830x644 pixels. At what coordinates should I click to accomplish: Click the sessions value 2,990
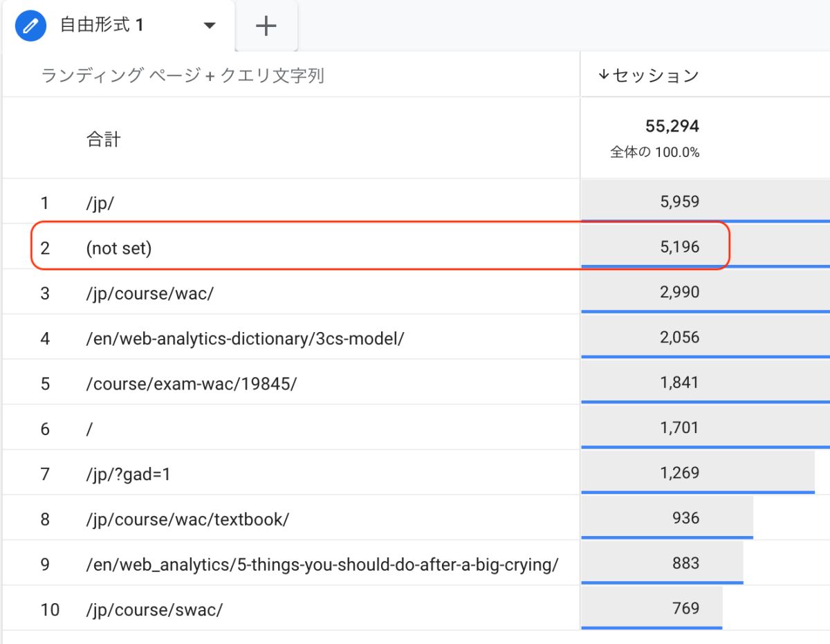point(680,292)
